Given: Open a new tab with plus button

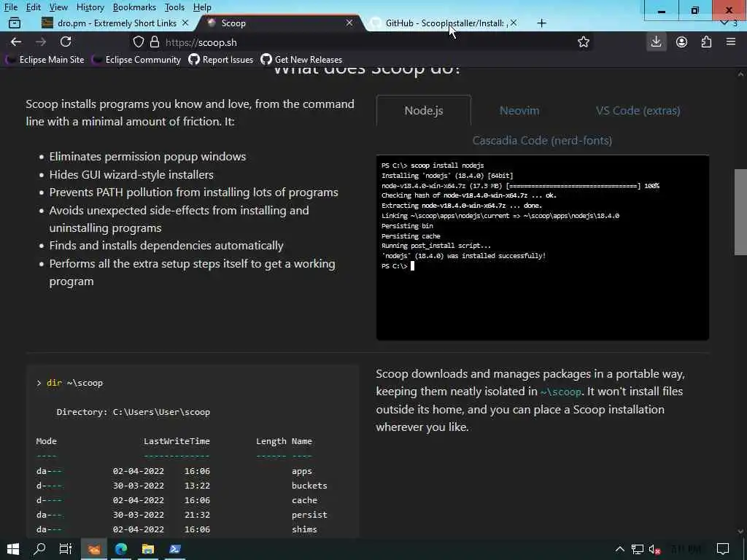Looking at the screenshot, I should (x=542, y=23).
